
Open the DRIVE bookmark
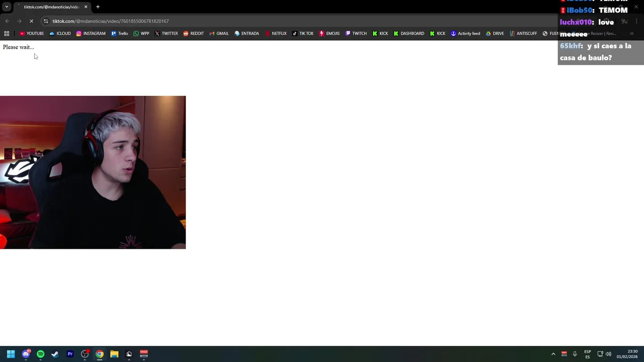point(495,34)
